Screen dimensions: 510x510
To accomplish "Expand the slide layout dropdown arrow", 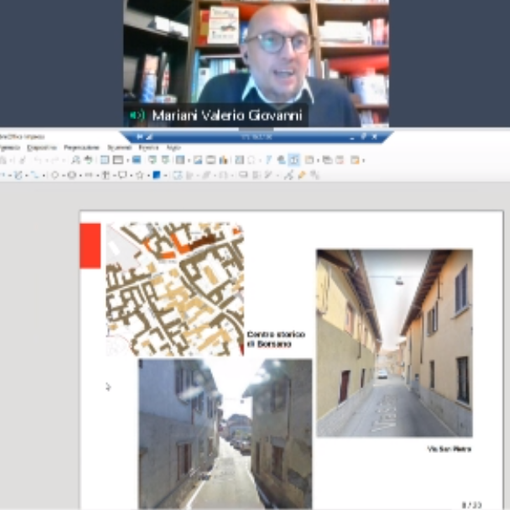I will [x=363, y=161].
